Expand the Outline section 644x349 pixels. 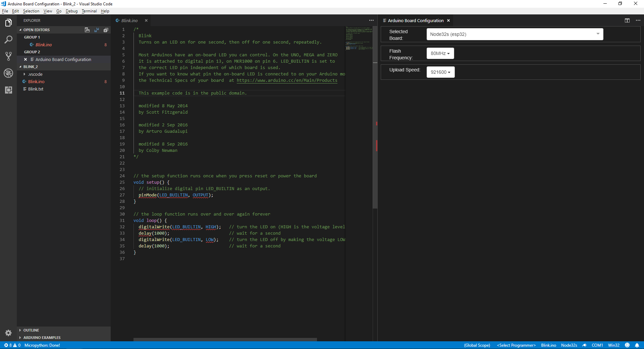31,330
